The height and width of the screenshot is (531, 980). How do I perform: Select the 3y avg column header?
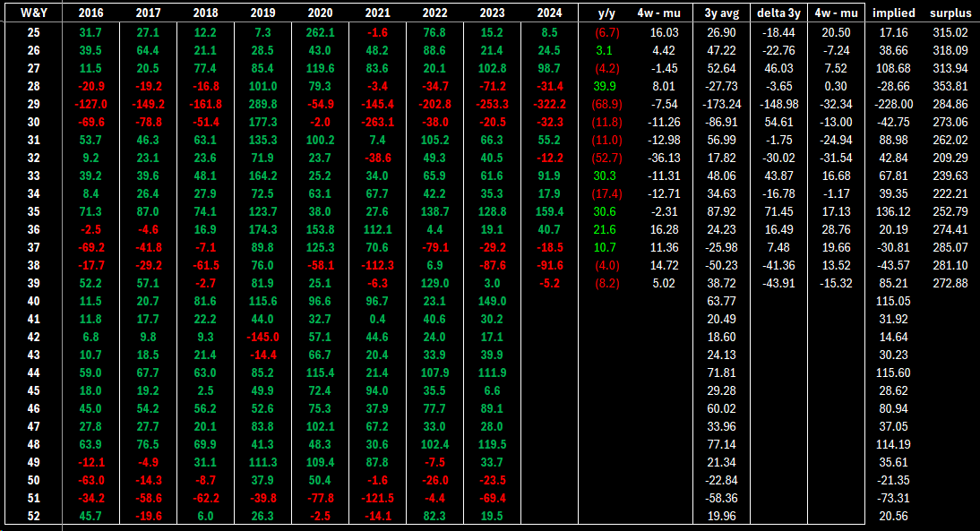pos(721,13)
